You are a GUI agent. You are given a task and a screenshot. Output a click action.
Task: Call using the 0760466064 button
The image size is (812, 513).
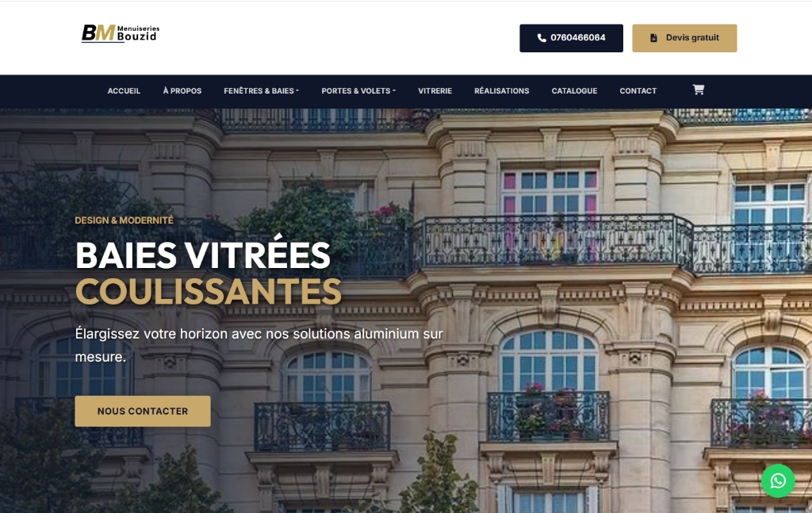pos(571,38)
